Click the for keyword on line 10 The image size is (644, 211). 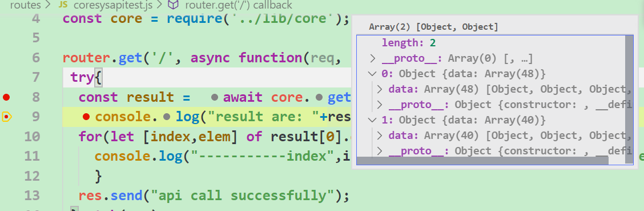[x=90, y=137]
